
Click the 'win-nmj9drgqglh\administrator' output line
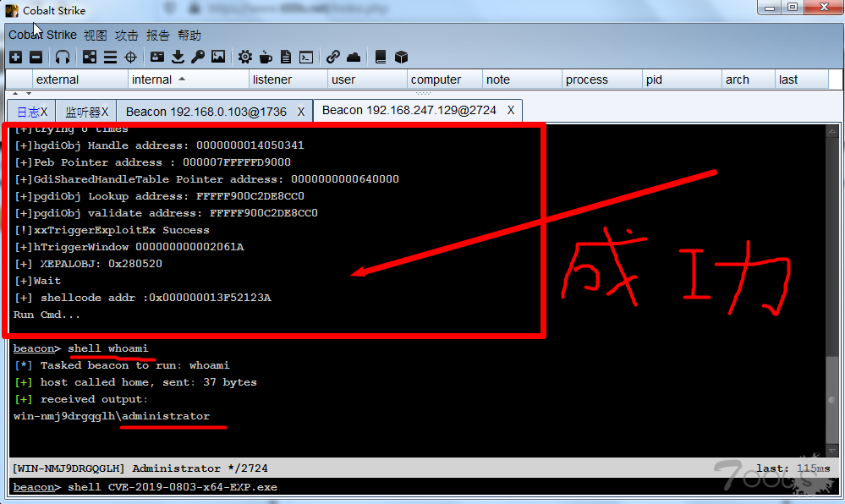pyautogui.click(x=112, y=416)
